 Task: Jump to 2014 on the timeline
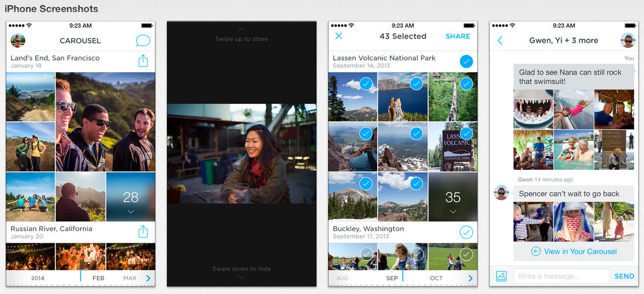pos(38,278)
